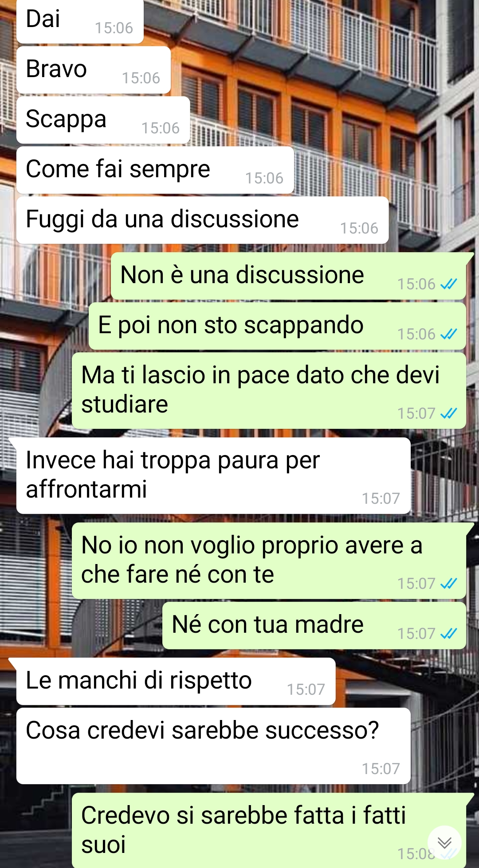The height and width of the screenshot is (868, 479).
Task: Tap the 'Scappa' received message
Action: click(x=103, y=120)
